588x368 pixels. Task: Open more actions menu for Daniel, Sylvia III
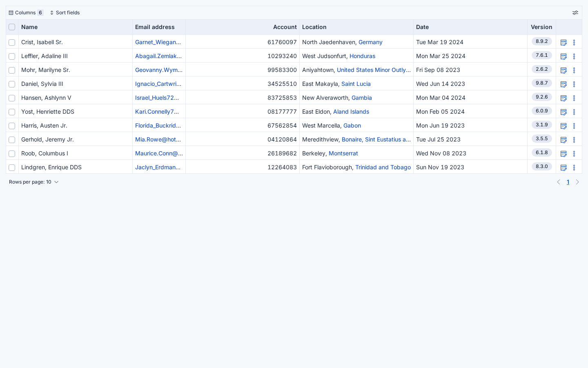[x=574, y=84]
